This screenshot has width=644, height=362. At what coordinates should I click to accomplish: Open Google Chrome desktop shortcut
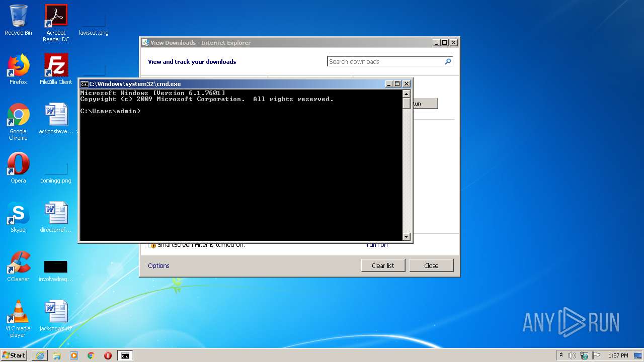coord(18,122)
